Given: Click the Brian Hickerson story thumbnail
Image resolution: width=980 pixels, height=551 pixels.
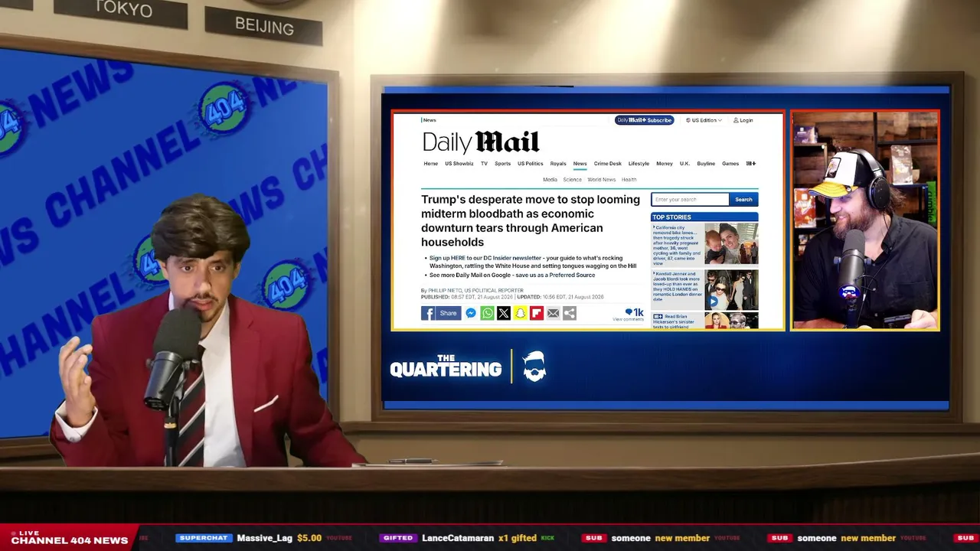Looking at the screenshot, I should (x=731, y=321).
